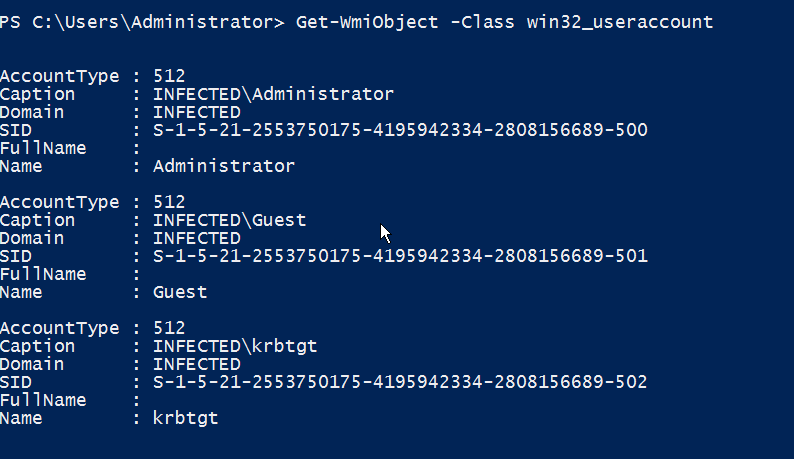Click the INFECTED\Administrator caption value

[x=273, y=94]
